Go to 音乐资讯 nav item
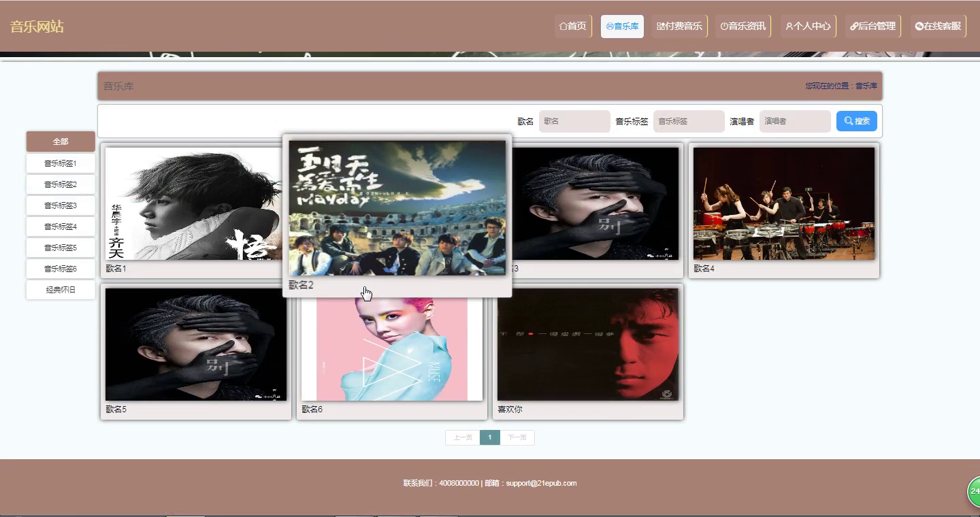The width and height of the screenshot is (980, 517). pos(743,27)
